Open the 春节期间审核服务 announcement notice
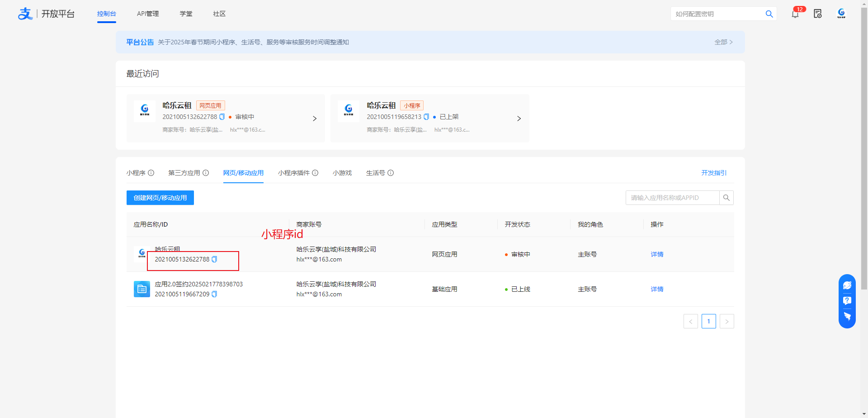Screen dimensions: 868x418 253,42
